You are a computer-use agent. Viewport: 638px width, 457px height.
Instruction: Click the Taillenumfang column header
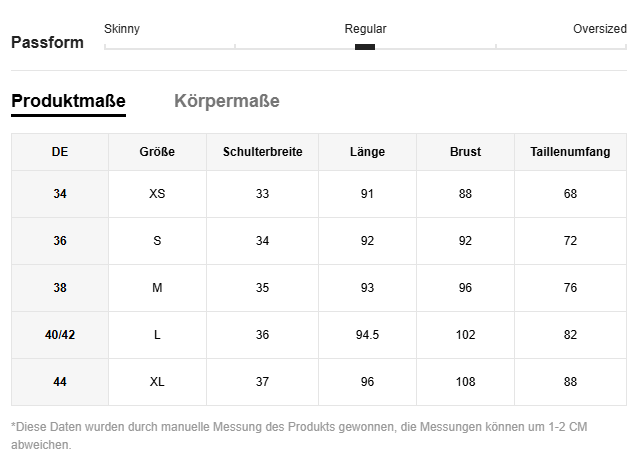coord(570,152)
